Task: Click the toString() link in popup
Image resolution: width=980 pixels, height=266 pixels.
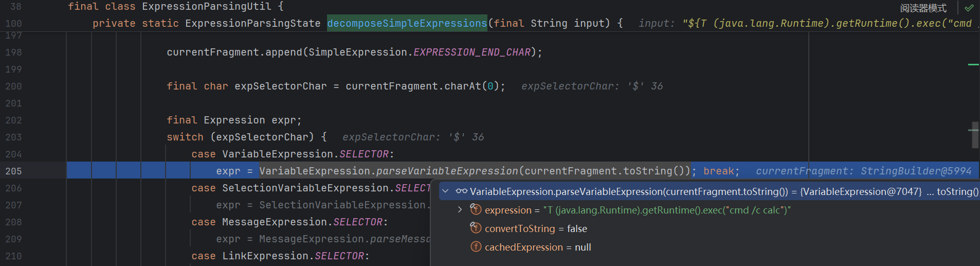Action: pos(957,191)
